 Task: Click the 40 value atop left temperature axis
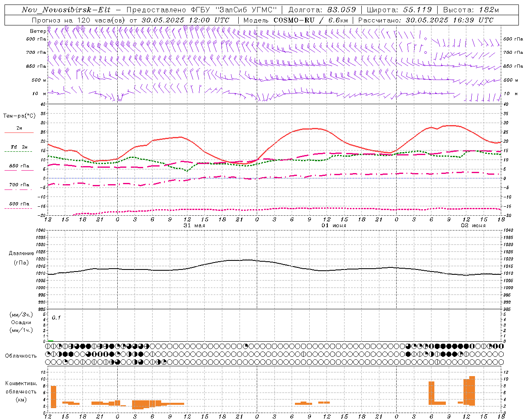(x=43, y=104)
